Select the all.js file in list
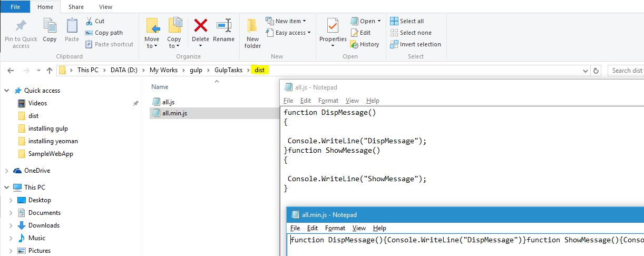644x256 pixels. click(168, 102)
